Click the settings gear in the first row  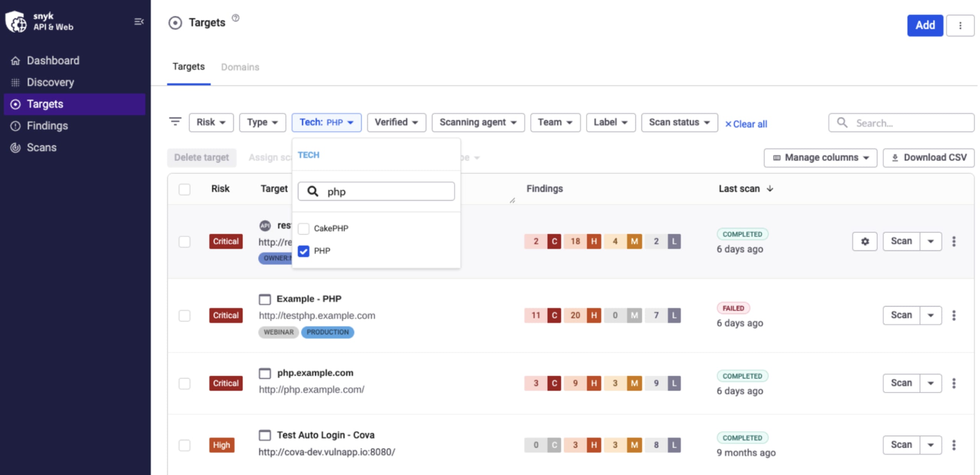tap(864, 241)
